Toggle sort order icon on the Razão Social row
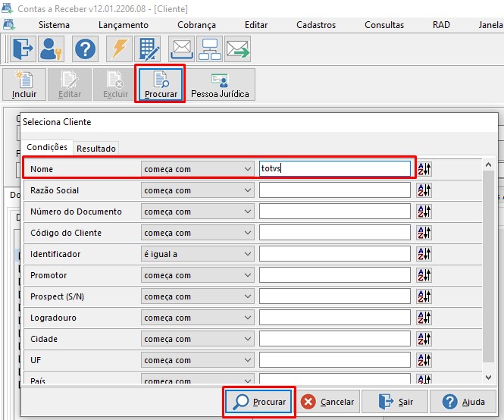This screenshot has width=504, height=420. (424, 190)
